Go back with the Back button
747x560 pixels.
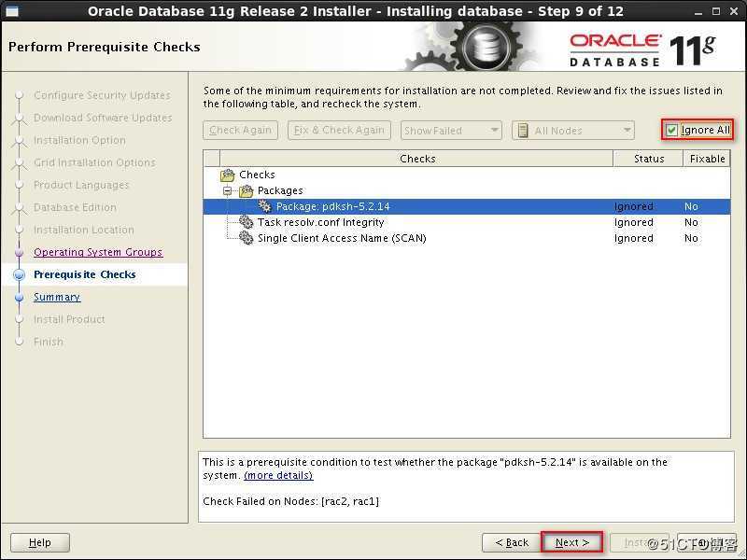(x=512, y=542)
